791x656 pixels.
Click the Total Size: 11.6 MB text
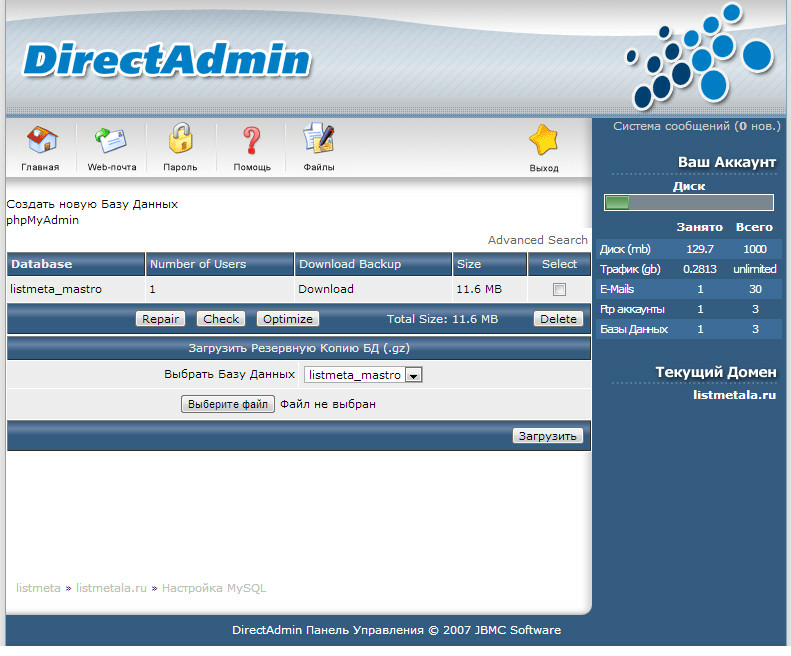pyautogui.click(x=442, y=319)
